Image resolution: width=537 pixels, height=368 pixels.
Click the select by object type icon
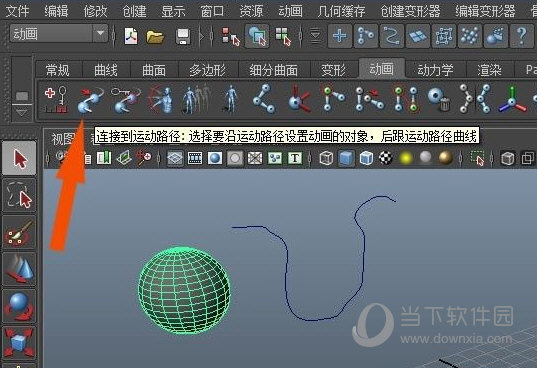pyautogui.click(x=257, y=36)
